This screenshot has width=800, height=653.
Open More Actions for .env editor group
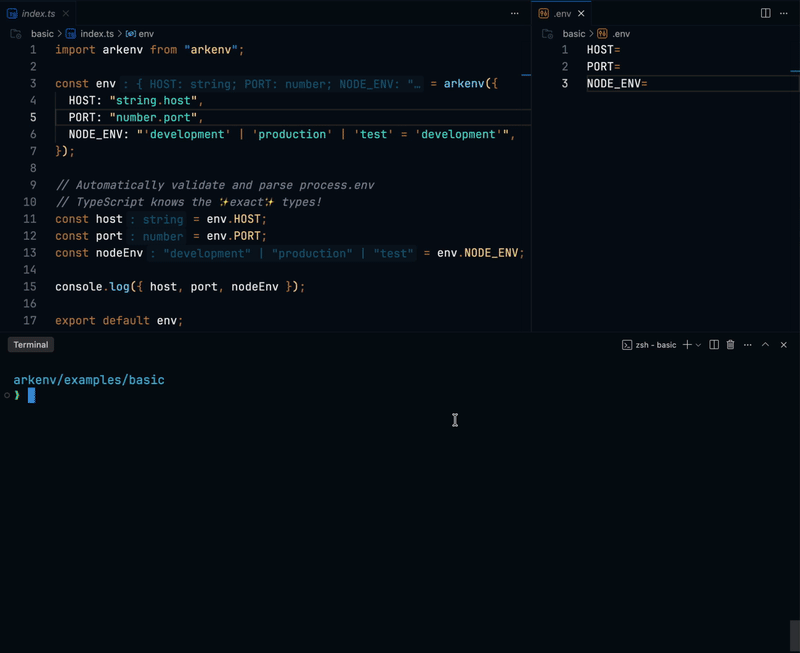pos(783,13)
